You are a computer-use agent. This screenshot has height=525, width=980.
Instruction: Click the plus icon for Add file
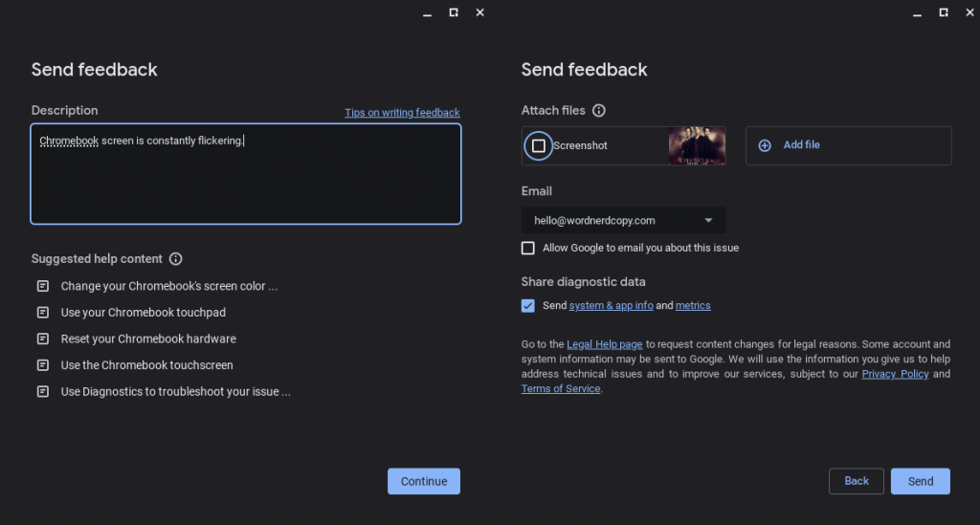coord(765,145)
